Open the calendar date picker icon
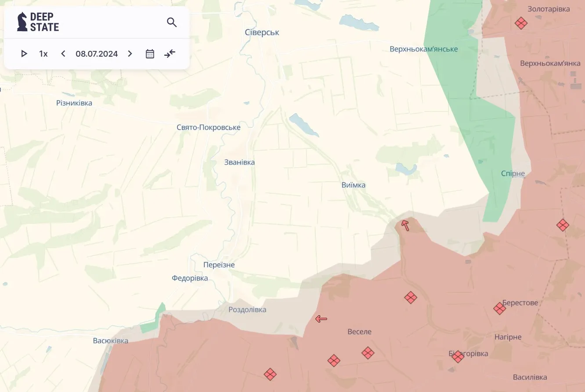585x392 pixels. pyautogui.click(x=150, y=54)
